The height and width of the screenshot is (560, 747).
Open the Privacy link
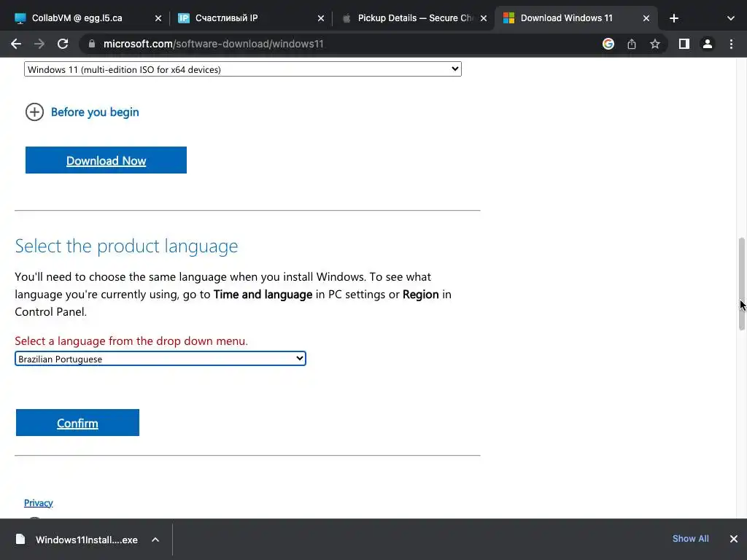click(38, 503)
